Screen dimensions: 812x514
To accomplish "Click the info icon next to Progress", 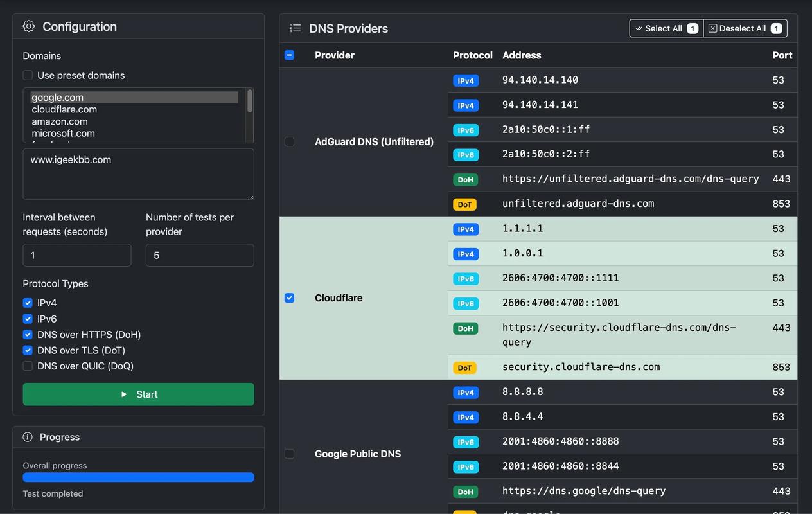I will point(28,437).
